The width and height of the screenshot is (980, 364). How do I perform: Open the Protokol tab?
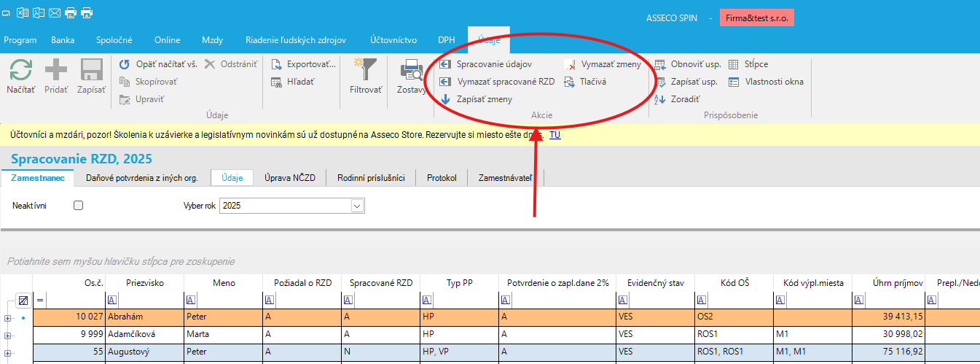(x=442, y=177)
